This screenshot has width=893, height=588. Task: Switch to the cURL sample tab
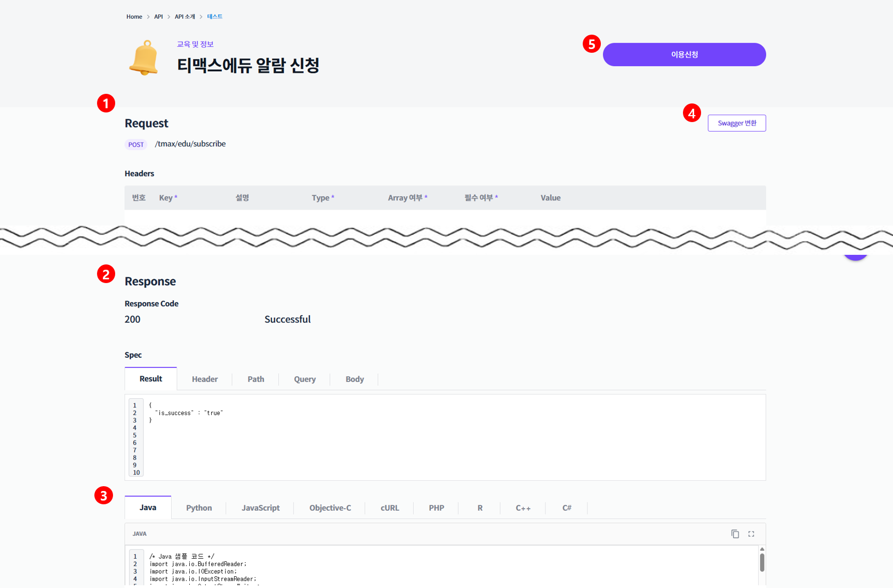click(390, 508)
